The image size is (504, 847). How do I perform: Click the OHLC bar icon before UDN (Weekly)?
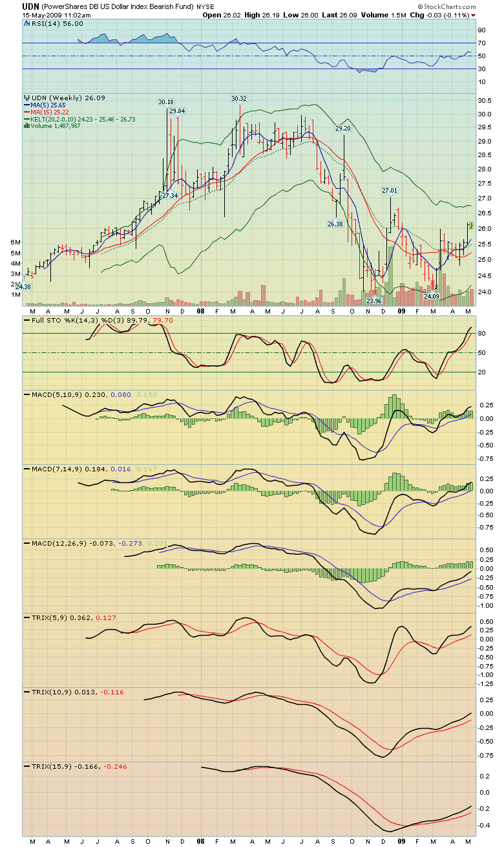[26, 98]
